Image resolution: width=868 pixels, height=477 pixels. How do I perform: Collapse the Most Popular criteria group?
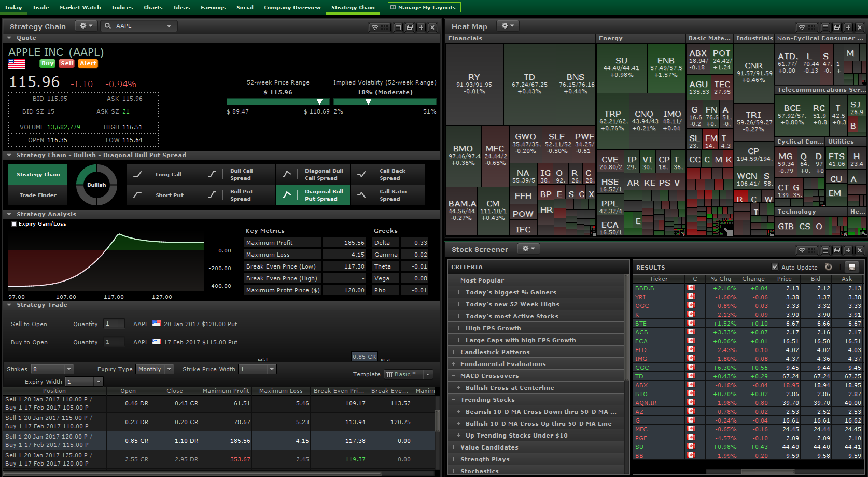coord(454,280)
